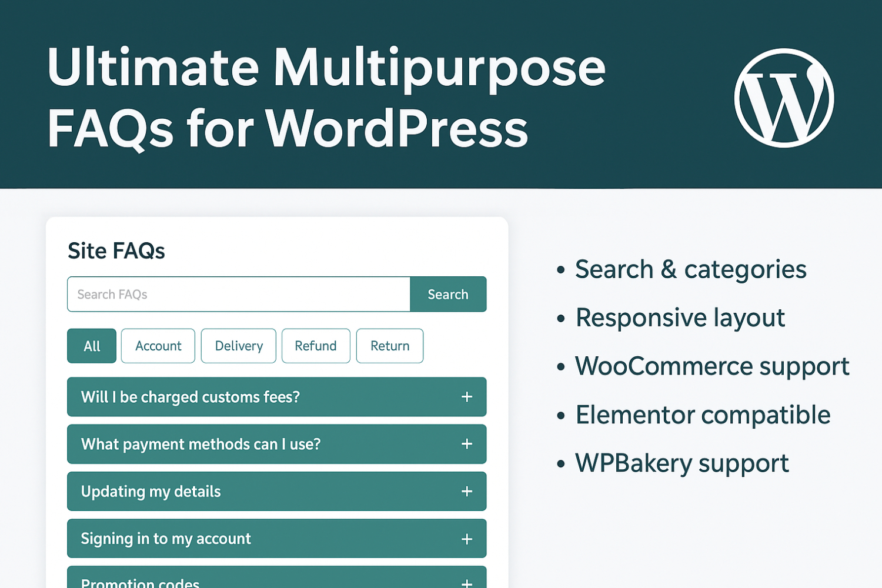Click the "Elementor compatible" feature text
The height and width of the screenshot is (588, 882).
(x=703, y=415)
